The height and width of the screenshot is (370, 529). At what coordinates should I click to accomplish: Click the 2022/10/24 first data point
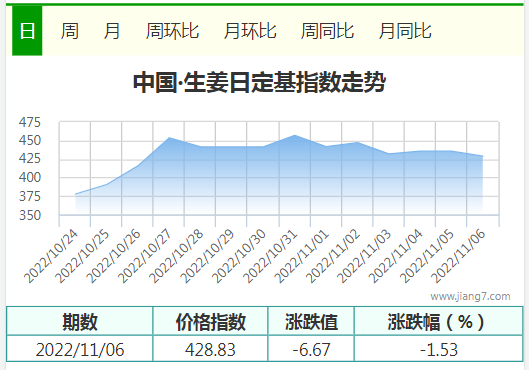tap(75, 194)
